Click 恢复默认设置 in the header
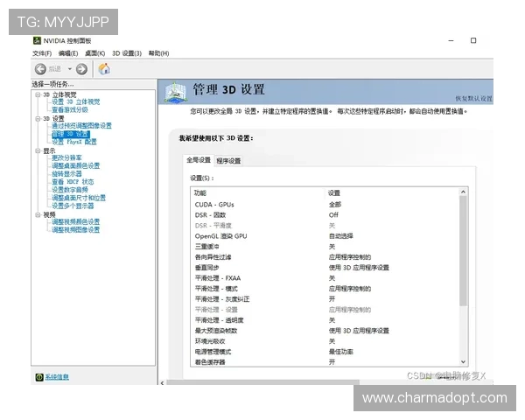525x420 pixels. [473, 99]
